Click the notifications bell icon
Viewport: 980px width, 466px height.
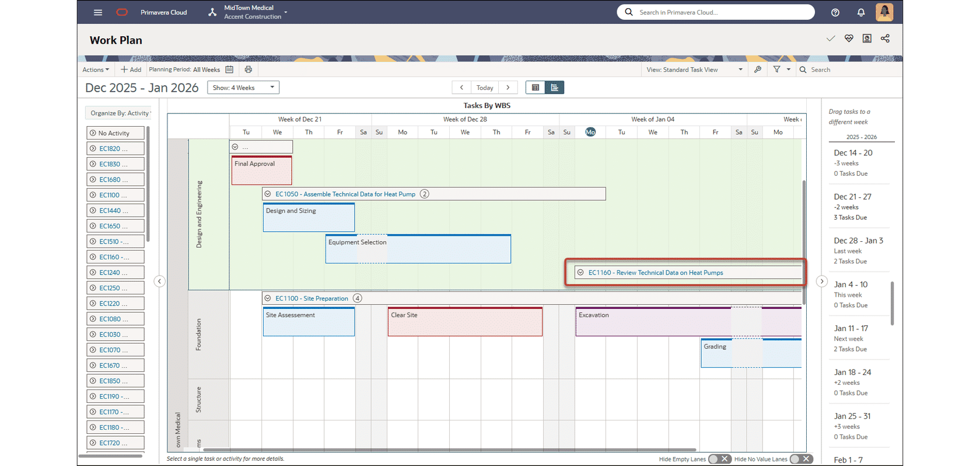[x=860, y=12]
